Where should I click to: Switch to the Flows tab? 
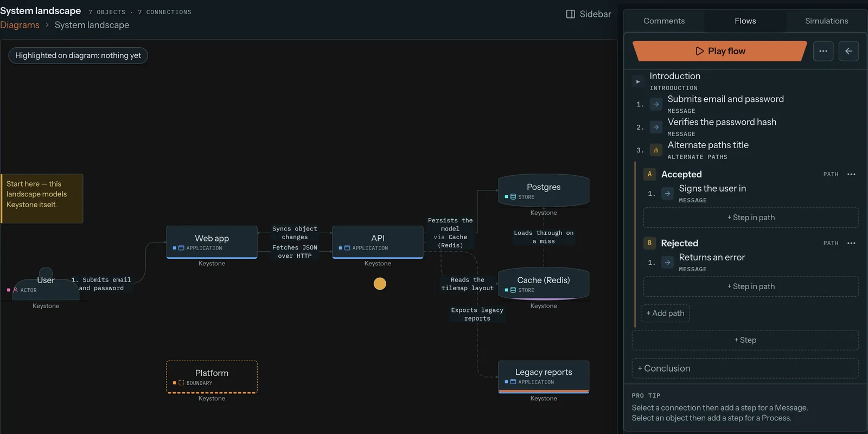pyautogui.click(x=745, y=21)
